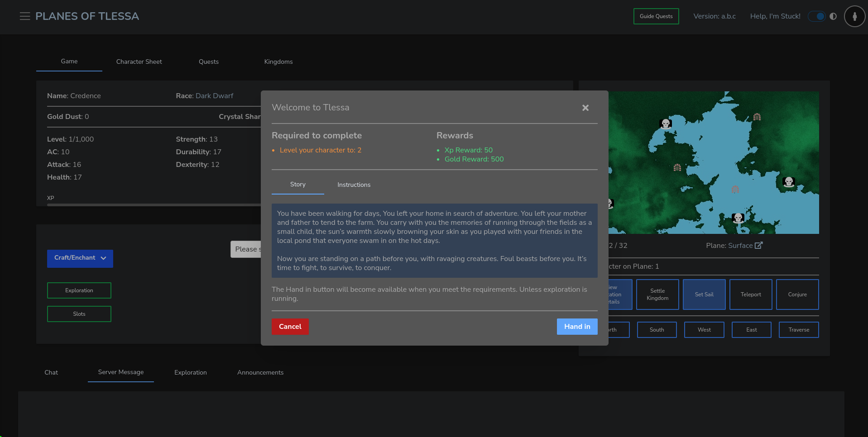Open the 'Please s…' selection dropdown

[246, 249]
